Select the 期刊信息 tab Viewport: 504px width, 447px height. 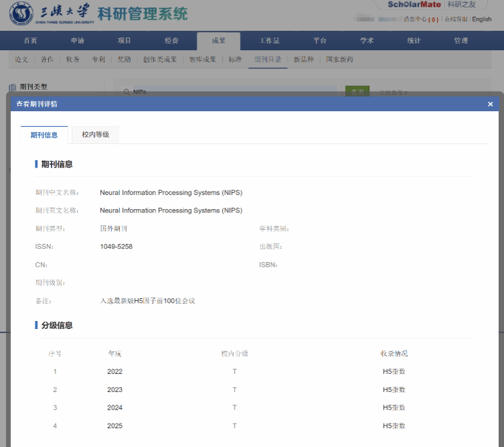point(44,135)
